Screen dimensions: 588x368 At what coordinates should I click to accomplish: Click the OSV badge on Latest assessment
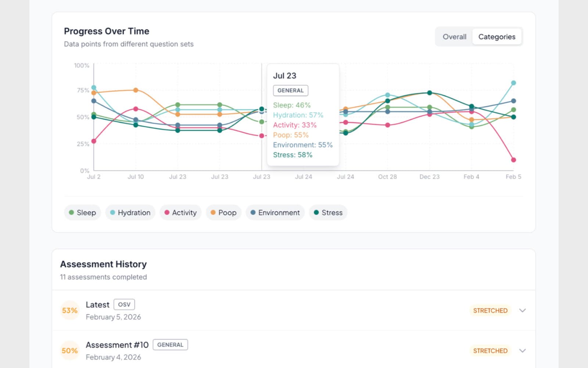124,304
